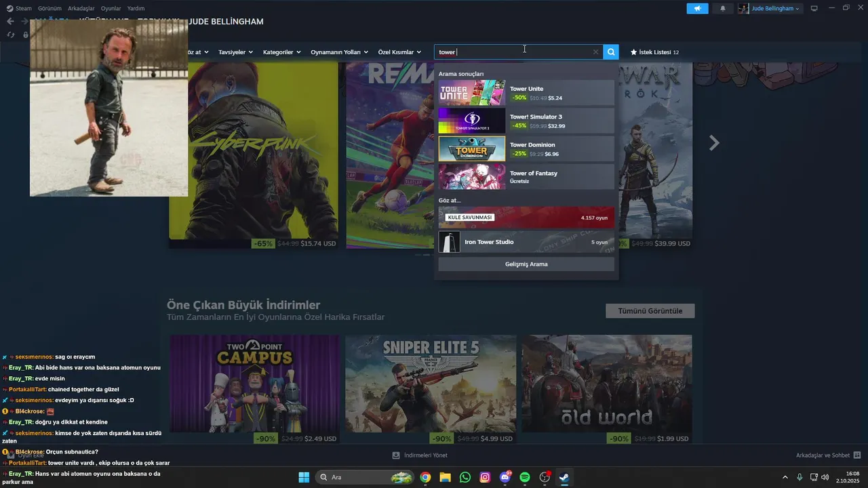
Task: Select the Tower Unite search result
Action: (526, 93)
